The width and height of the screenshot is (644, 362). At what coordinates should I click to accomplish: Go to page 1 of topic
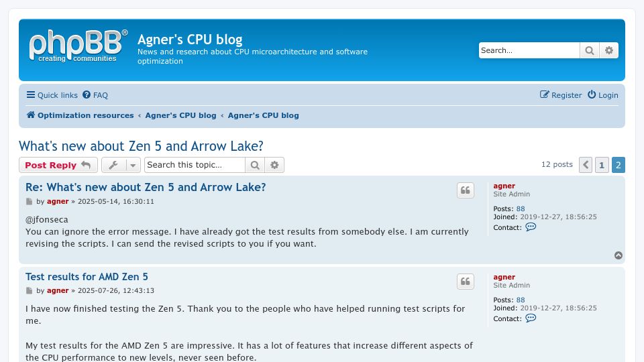[602, 165]
